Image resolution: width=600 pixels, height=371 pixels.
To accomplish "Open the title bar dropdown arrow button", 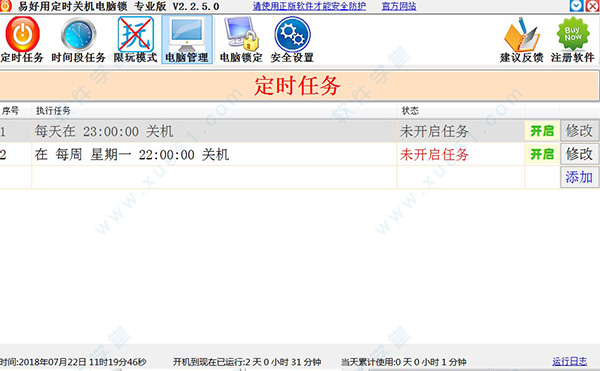I will (x=576, y=5).
